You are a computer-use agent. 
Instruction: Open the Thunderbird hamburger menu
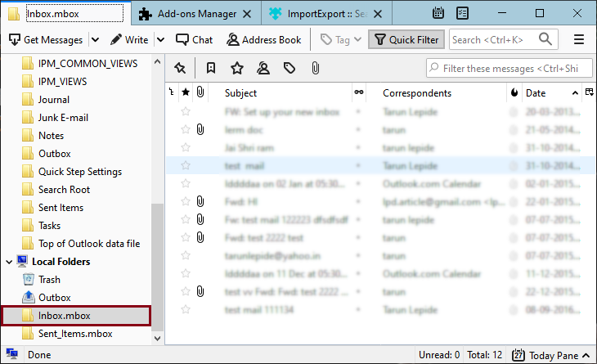click(x=579, y=39)
